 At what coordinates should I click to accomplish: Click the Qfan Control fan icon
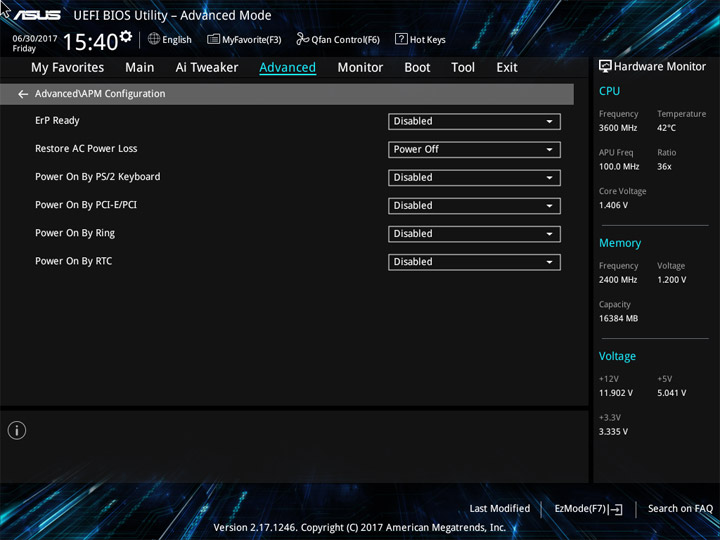[x=303, y=39]
